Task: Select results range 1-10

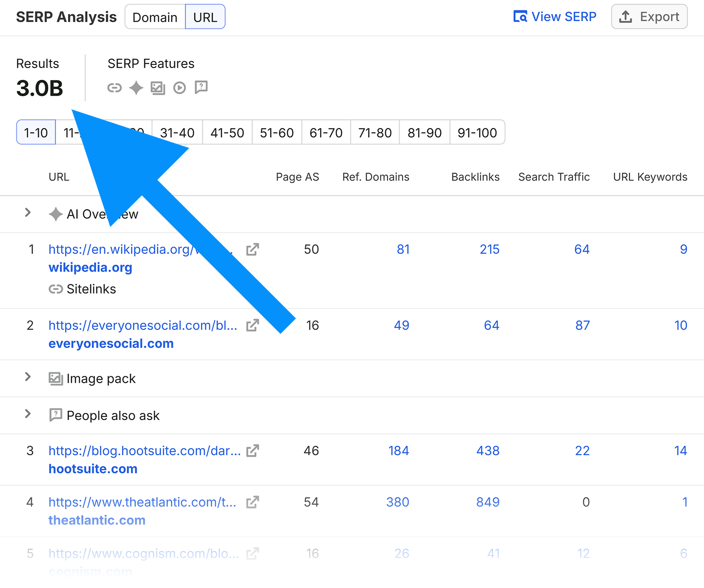Action: (x=36, y=132)
